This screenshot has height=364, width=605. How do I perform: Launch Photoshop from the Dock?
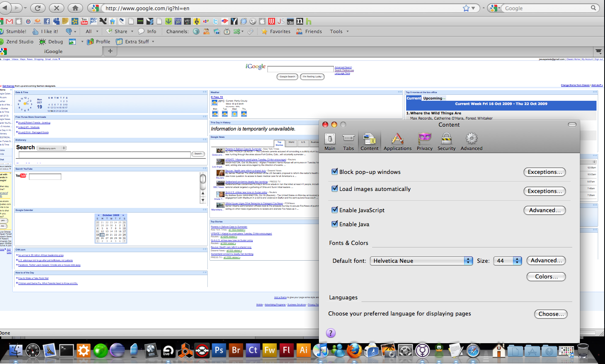coord(219,350)
